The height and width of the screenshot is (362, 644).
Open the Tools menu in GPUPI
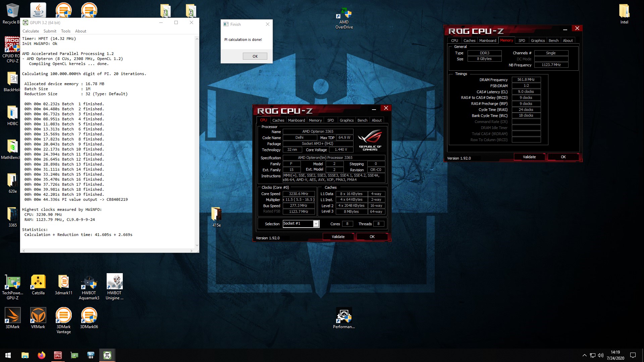(x=66, y=31)
